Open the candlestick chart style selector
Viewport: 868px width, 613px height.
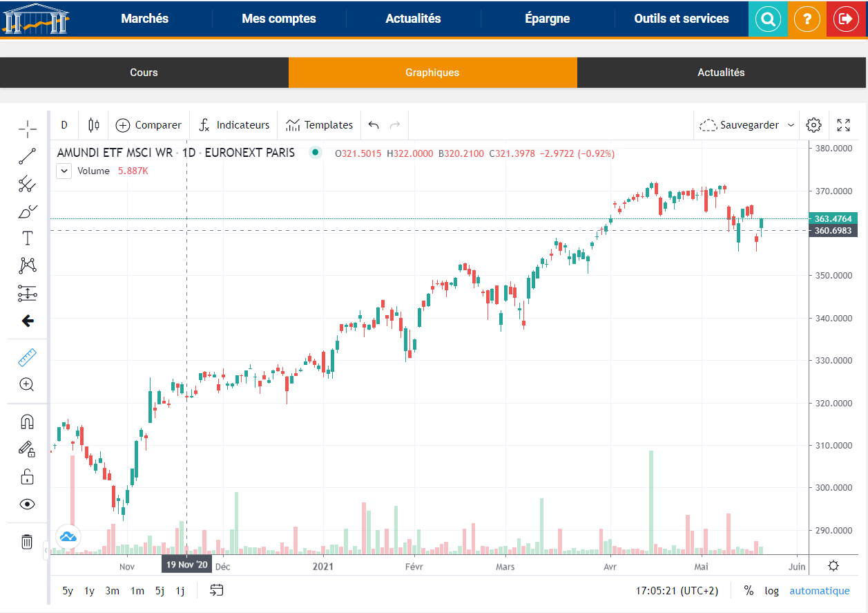point(94,125)
